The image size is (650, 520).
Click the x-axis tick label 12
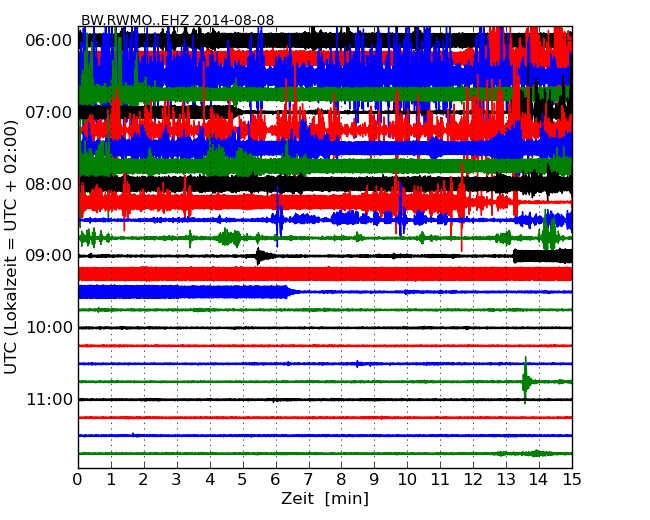[x=473, y=480]
